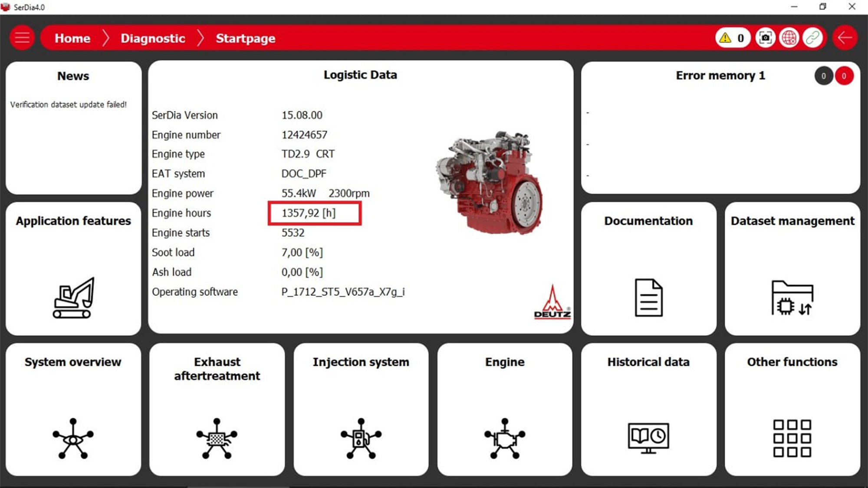The width and height of the screenshot is (868, 488).
Task: Click the DEUTZ logo
Action: (x=552, y=302)
